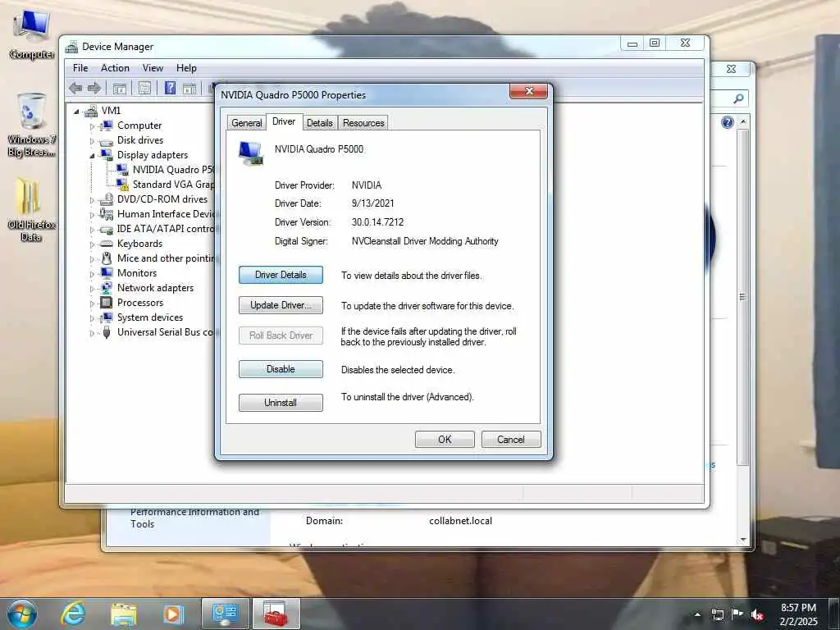Expand the IDE ATA/ATAPI controllers node
This screenshot has height=630, width=840.
tap(92, 230)
